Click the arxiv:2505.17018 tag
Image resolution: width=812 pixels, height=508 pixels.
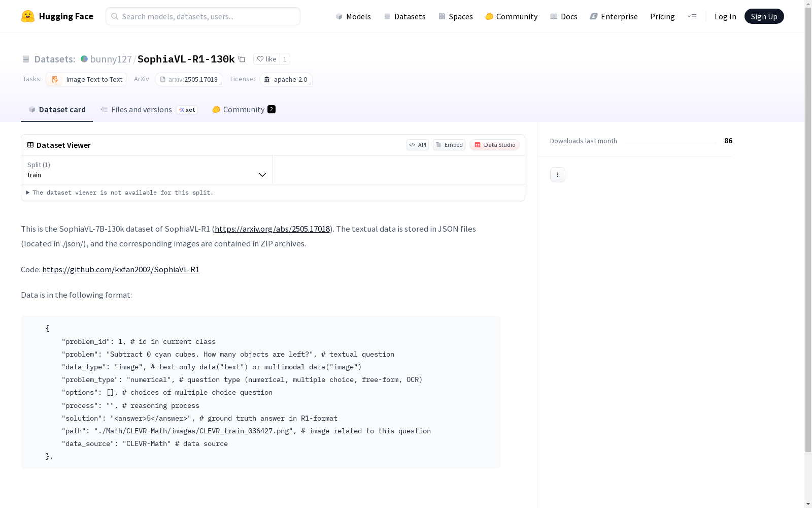(189, 79)
